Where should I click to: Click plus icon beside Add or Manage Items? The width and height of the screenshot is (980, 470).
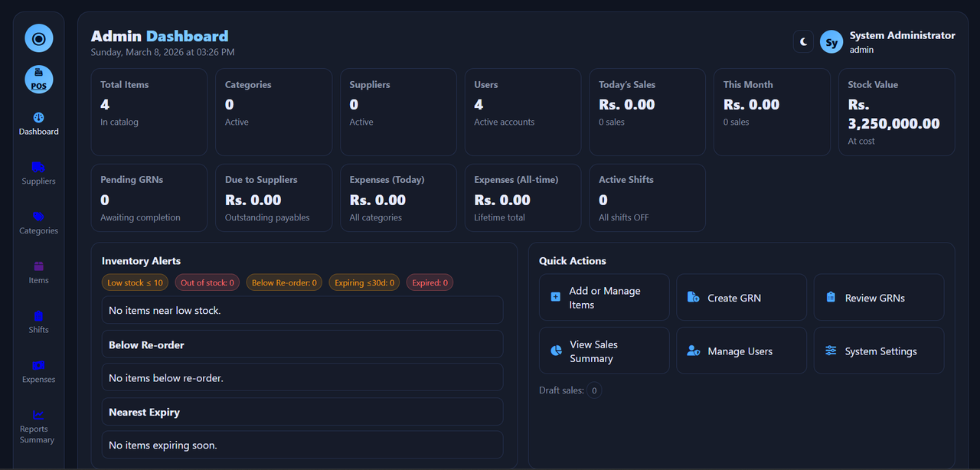pos(556,297)
